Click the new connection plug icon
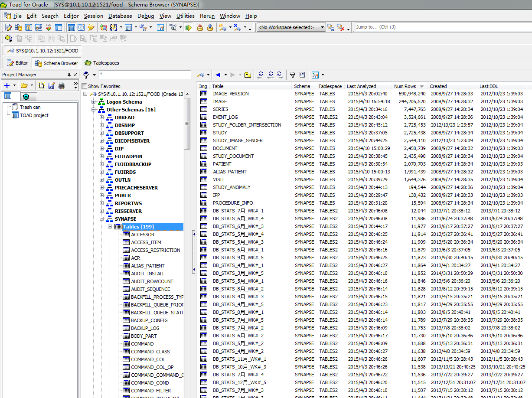 (x=223, y=27)
